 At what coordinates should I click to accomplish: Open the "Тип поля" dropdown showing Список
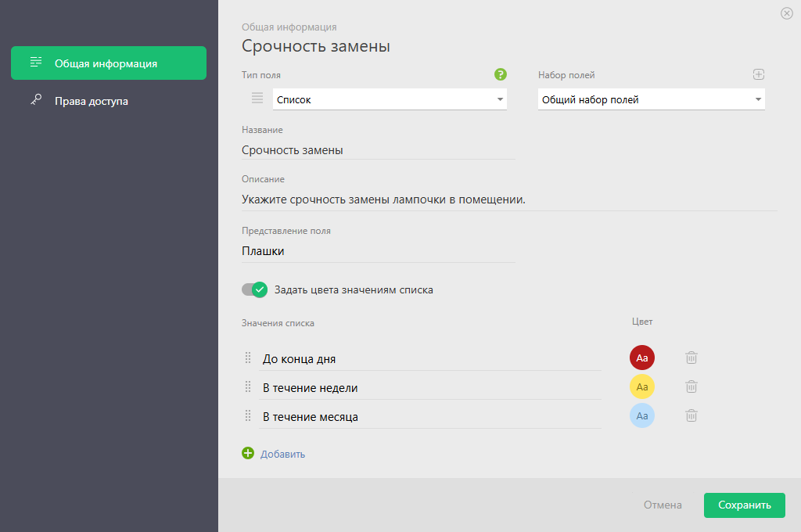coord(390,99)
